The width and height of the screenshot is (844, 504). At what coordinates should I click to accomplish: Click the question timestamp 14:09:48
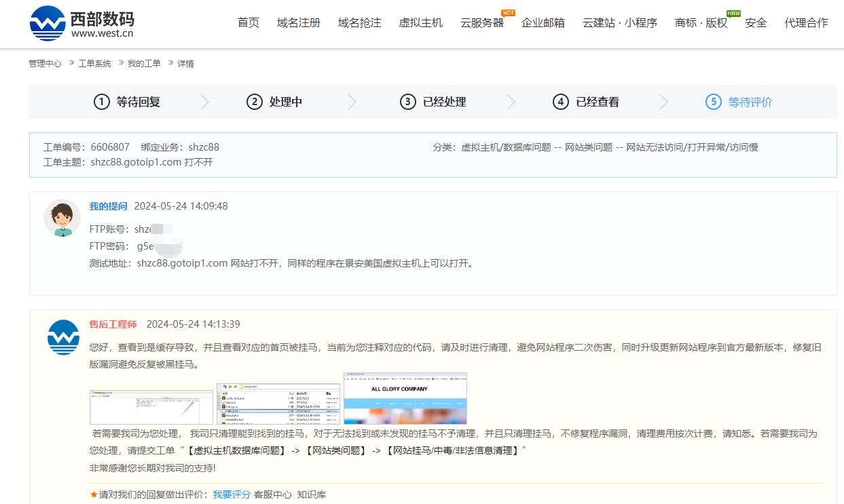181,206
